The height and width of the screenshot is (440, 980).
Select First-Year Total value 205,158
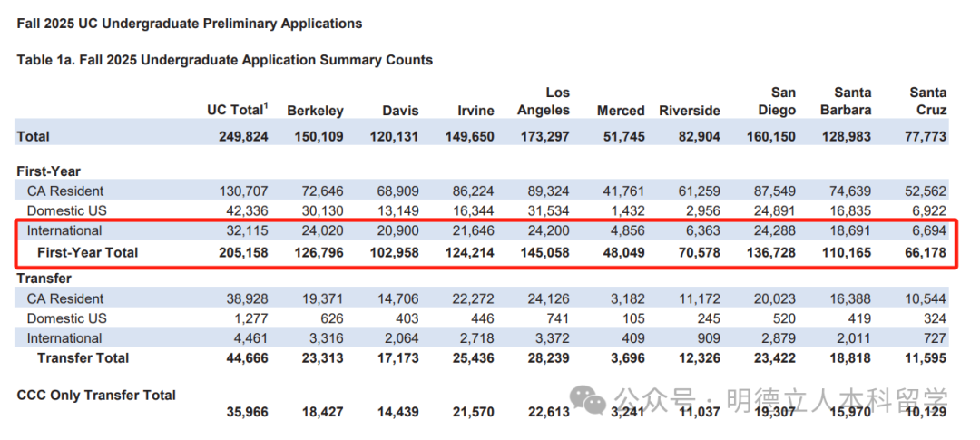243,252
